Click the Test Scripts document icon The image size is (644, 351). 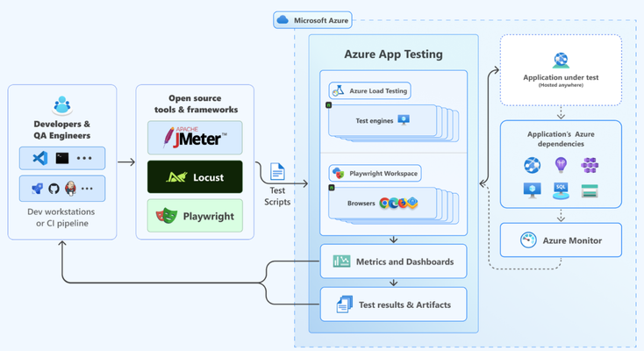coord(277,171)
